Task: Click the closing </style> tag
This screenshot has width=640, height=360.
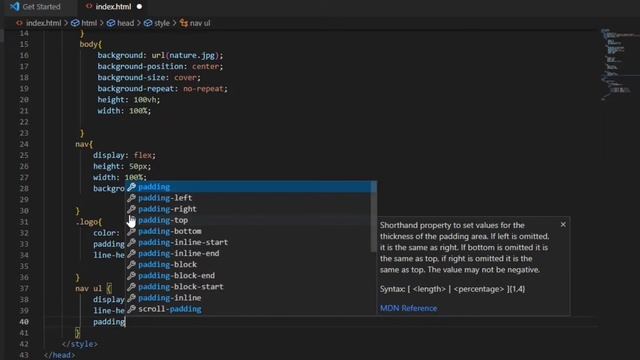Action: [x=80, y=344]
